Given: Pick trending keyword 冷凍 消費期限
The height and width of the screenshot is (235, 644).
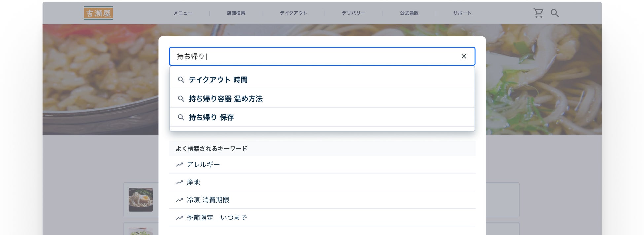Looking at the screenshot, I should pyautogui.click(x=208, y=200).
